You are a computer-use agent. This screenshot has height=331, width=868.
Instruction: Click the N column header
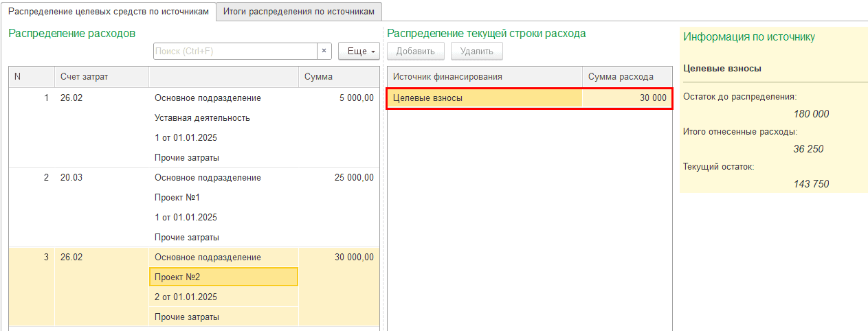31,77
